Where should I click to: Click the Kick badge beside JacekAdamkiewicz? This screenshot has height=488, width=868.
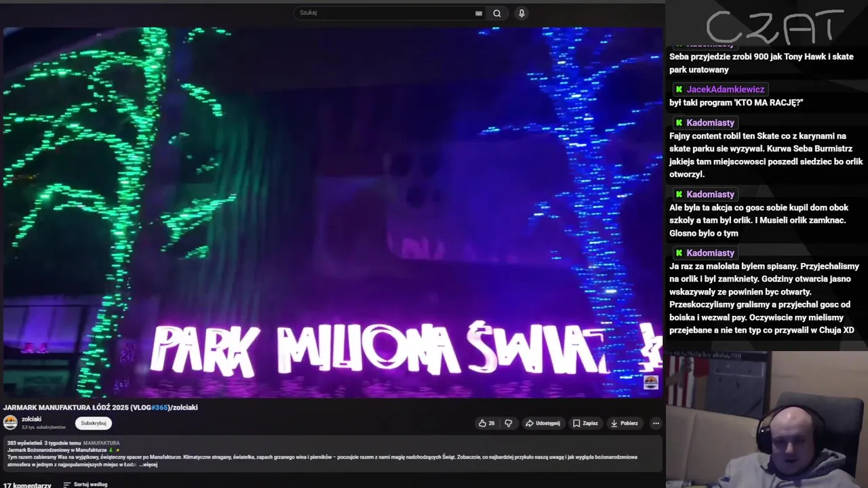click(679, 89)
